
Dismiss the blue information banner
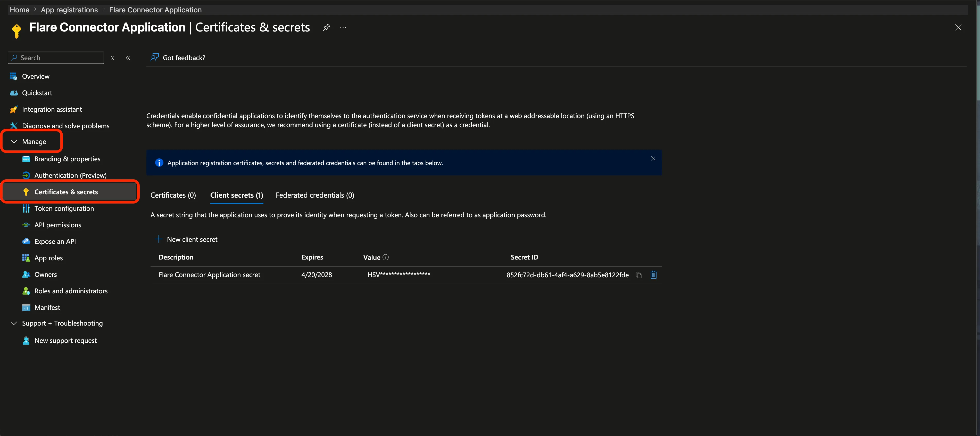click(653, 158)
